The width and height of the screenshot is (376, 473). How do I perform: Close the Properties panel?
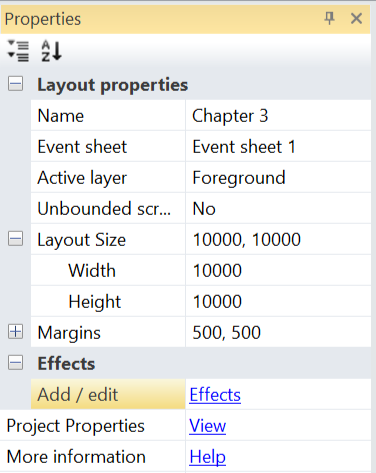click(356, 18)
